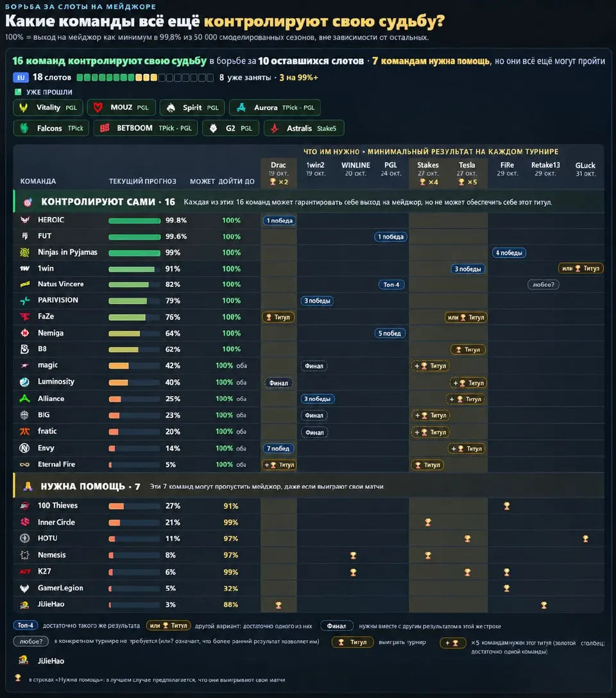Click the 100 Thieves trophy under FiRe
The image size is (616, 698).
506,506
